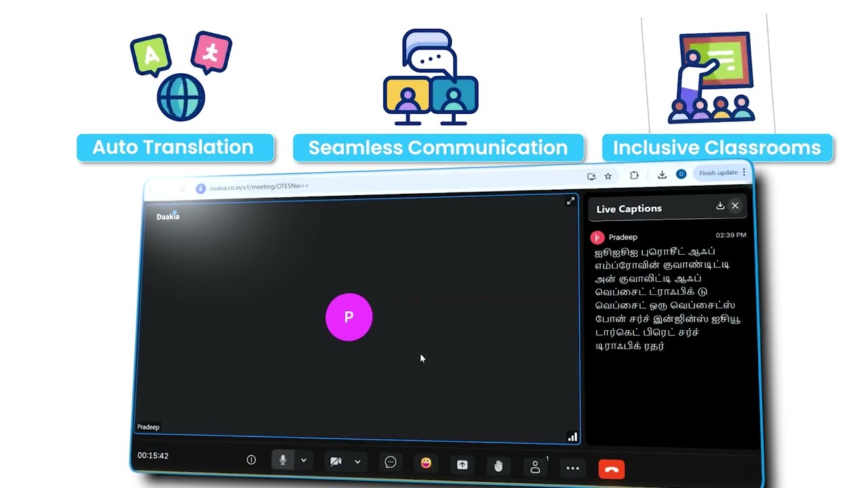Image resolution: width=868 pixels, height=488 pixels.
Task: End the call with red button
Action: pos(611,469)
